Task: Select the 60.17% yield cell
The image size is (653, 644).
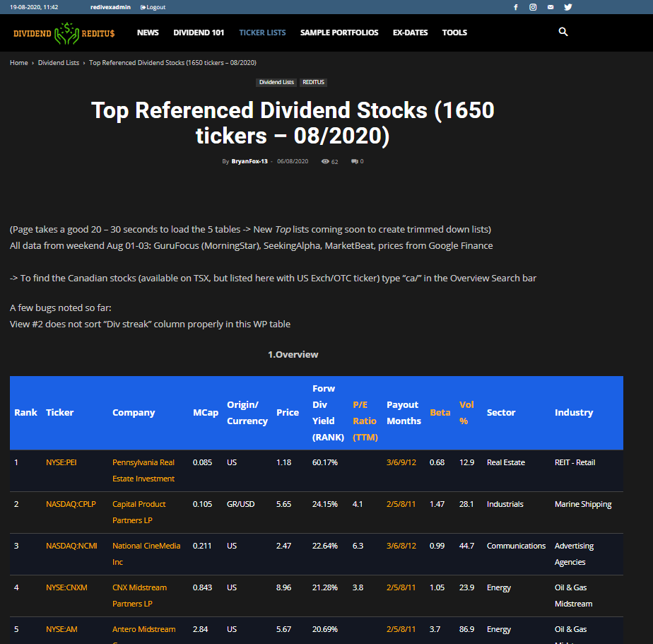Action: [325, 462]
